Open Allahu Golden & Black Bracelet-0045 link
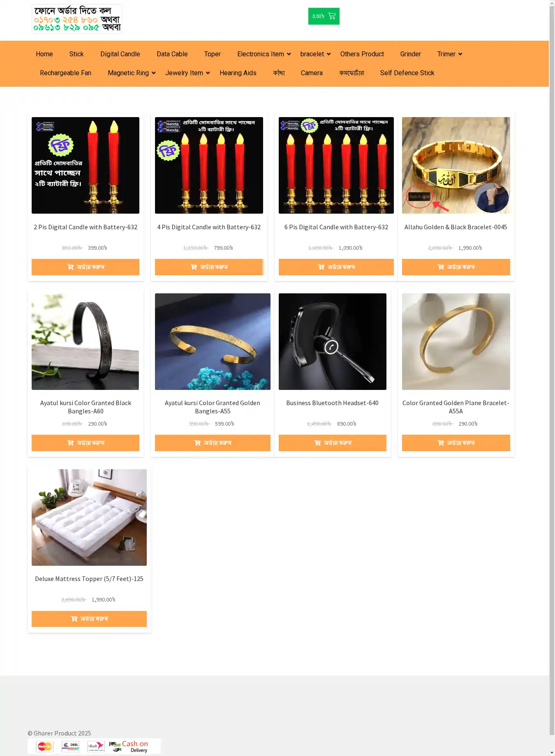The width and height of the screenshot is (555, 756). click(x=456, y=227)
